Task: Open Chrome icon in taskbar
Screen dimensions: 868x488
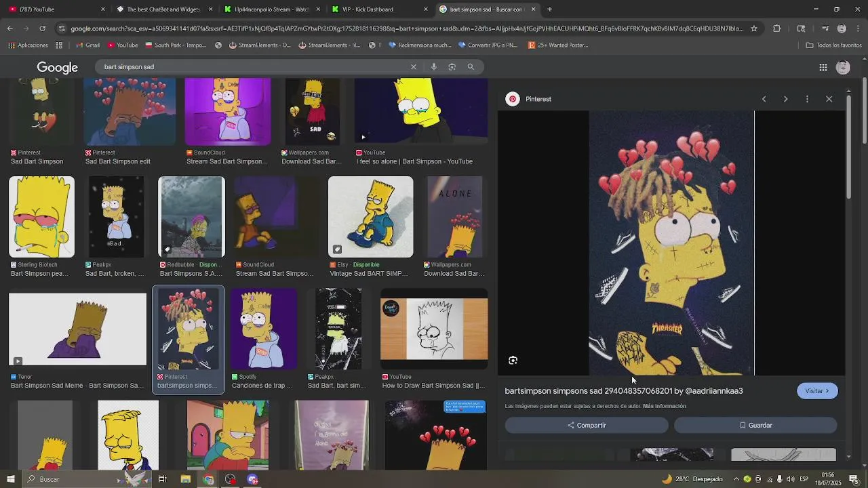Action: click(x=208, y=479)
